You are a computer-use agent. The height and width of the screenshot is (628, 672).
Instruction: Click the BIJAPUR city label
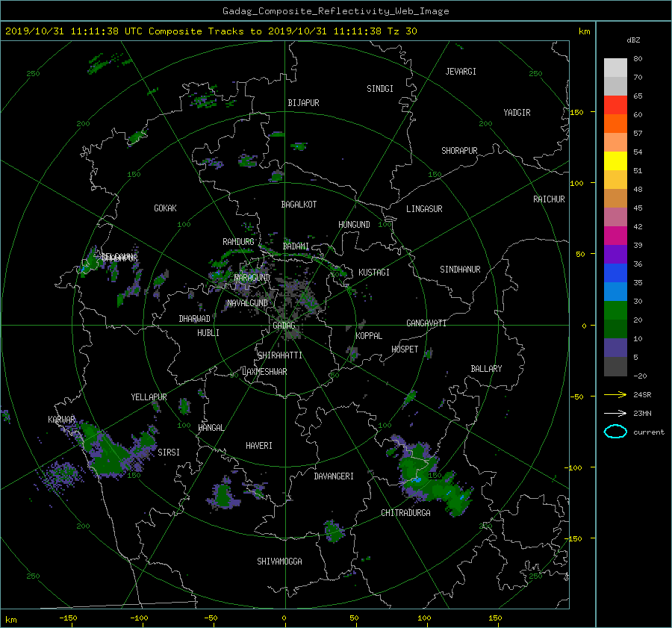pos(303,103)
